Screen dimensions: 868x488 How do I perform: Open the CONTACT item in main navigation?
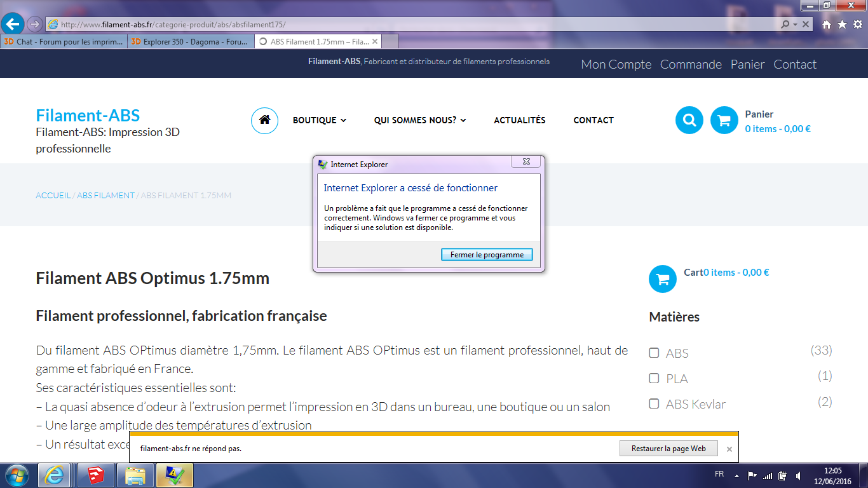pos(593,120)
